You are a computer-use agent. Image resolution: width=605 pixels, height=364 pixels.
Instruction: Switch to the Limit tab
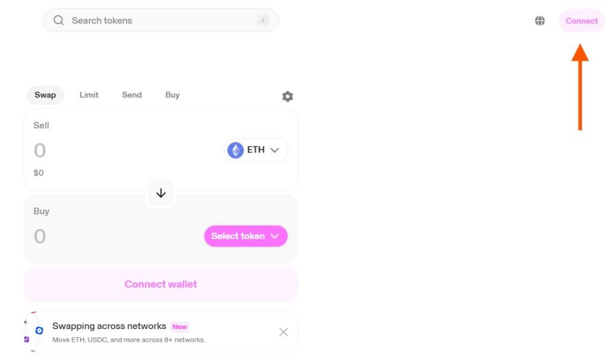pyautogui.click(x=89, y=95)
